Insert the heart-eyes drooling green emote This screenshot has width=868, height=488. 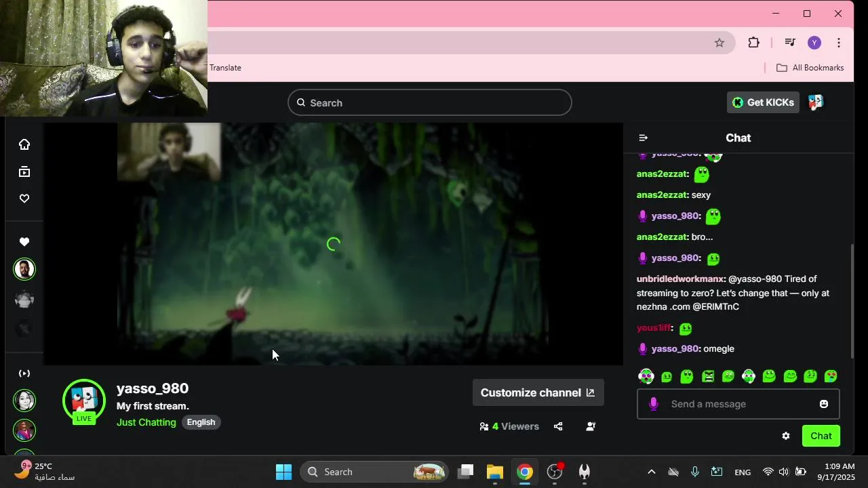pos(831,376)
